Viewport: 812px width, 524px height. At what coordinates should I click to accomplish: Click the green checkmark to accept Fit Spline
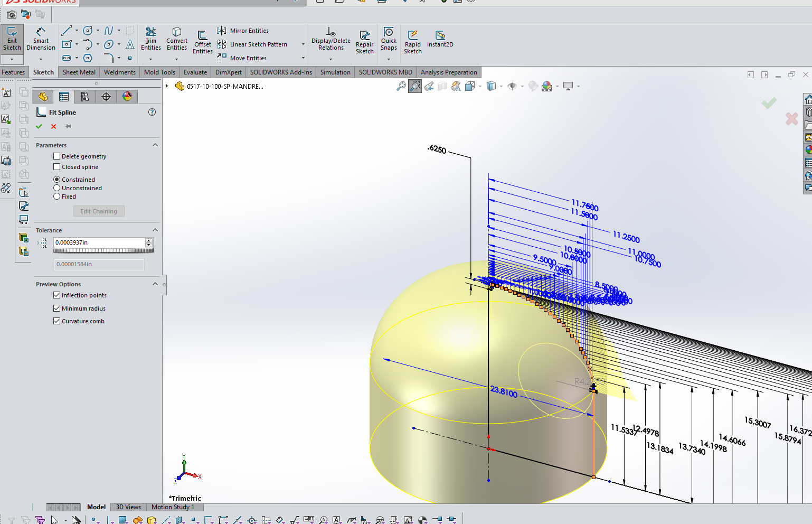tap(39, 126)
